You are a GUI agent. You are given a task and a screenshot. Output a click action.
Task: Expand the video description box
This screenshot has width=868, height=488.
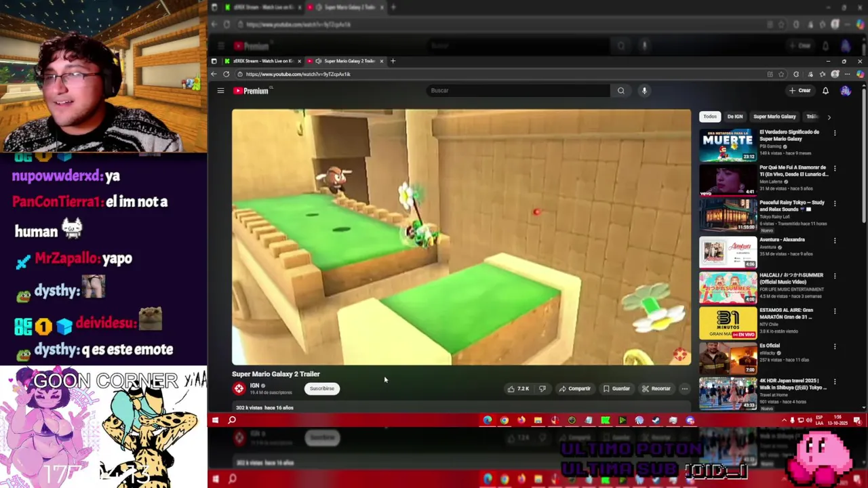(461, 407)
